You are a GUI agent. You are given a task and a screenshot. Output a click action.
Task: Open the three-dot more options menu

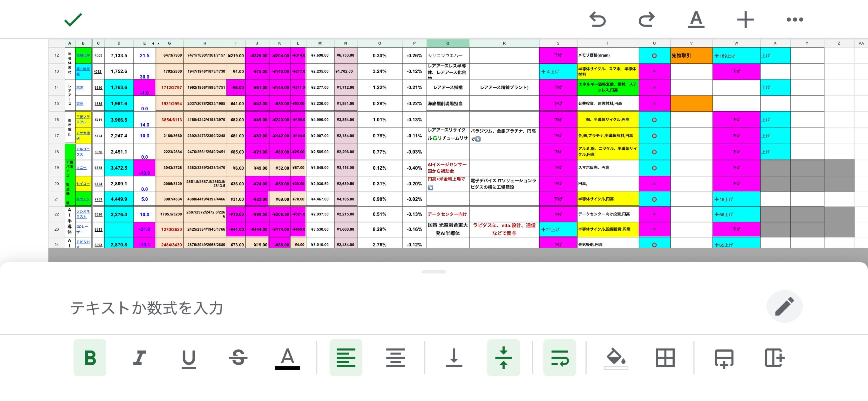click(x=794, y=20)
